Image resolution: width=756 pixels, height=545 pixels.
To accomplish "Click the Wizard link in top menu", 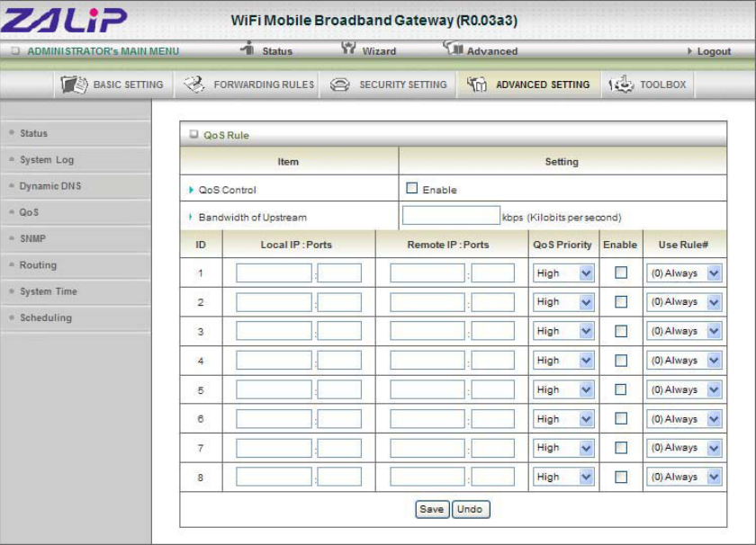I will pos(379,51).
